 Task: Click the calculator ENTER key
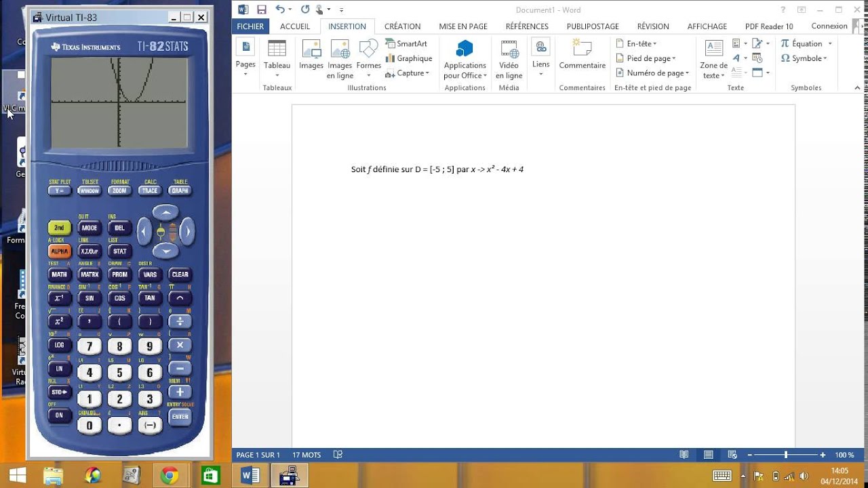click(180, 416)
